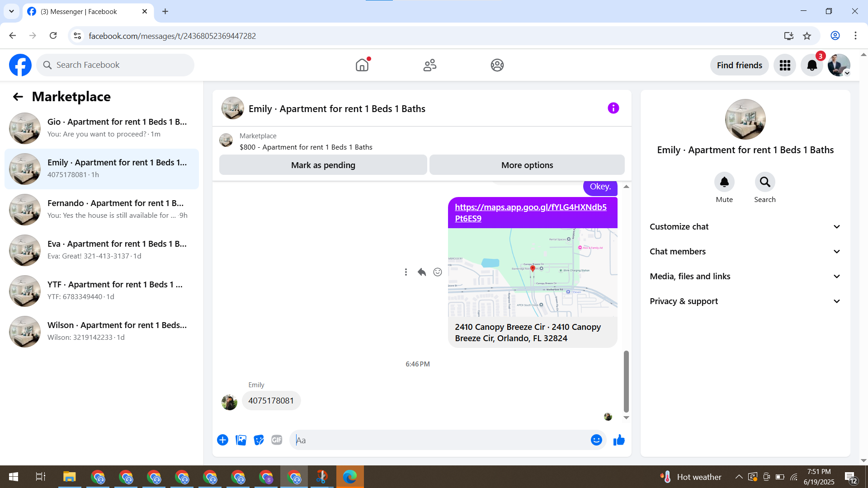Open Gio apartment conversation

102,128
